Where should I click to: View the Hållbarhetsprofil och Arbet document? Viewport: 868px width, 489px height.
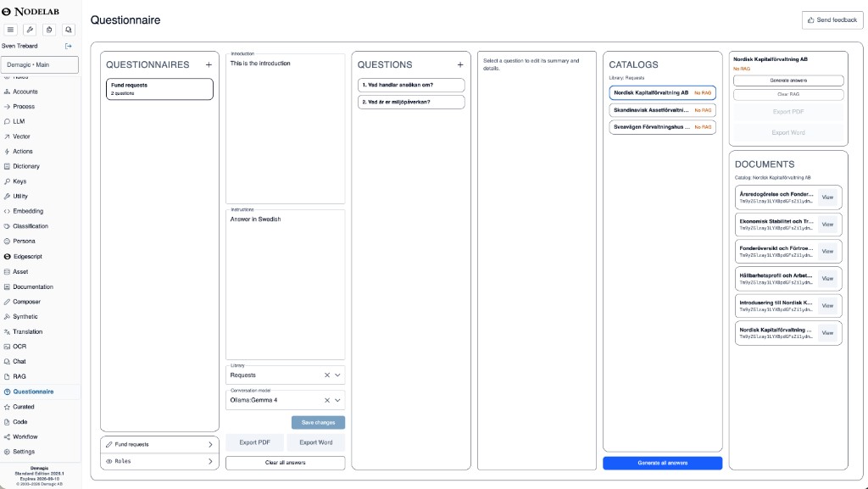click(x=827, y=279)
